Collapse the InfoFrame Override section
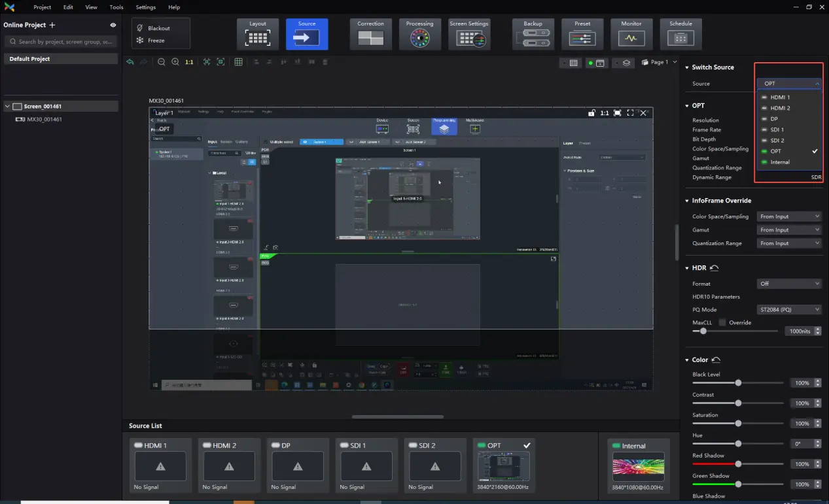Image resolution: width=829 pixels, height=504 pixels. (x=687, y=201)
